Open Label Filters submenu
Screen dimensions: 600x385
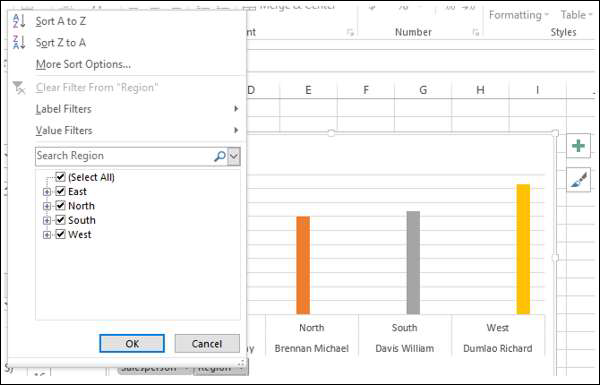pyautogui.click(x=137, y=109)
